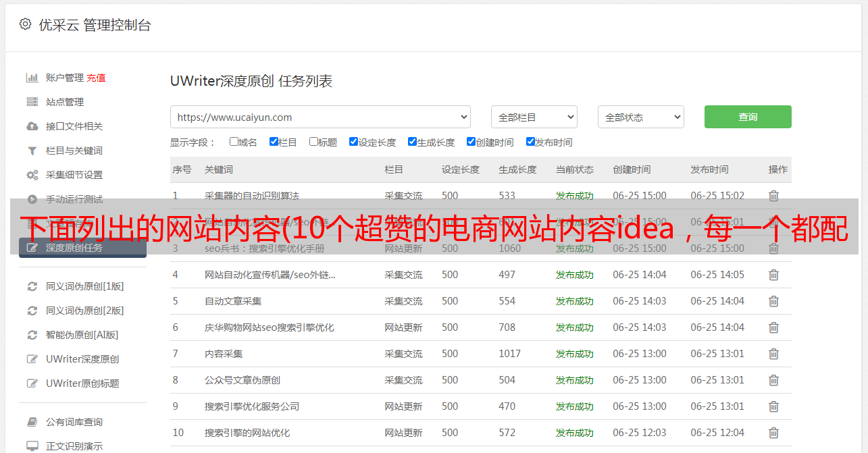868x453 pixels.
Task: Click the gear icon beside 优采云 管理控制台
Action: [25, 24]
